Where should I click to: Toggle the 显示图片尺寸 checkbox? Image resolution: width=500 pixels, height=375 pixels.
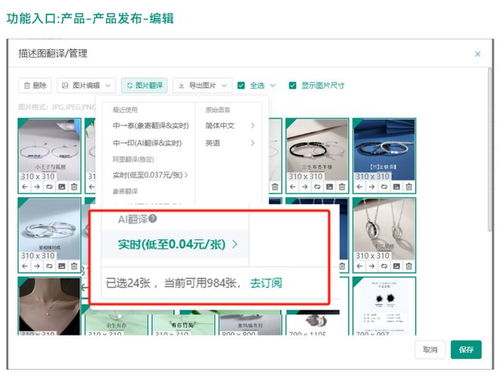(292, 86)
